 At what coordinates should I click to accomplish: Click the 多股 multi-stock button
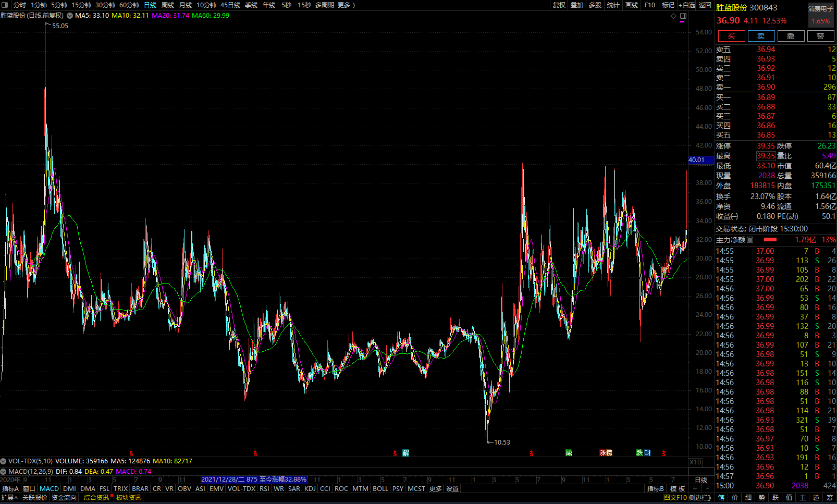tap(595, 5)
